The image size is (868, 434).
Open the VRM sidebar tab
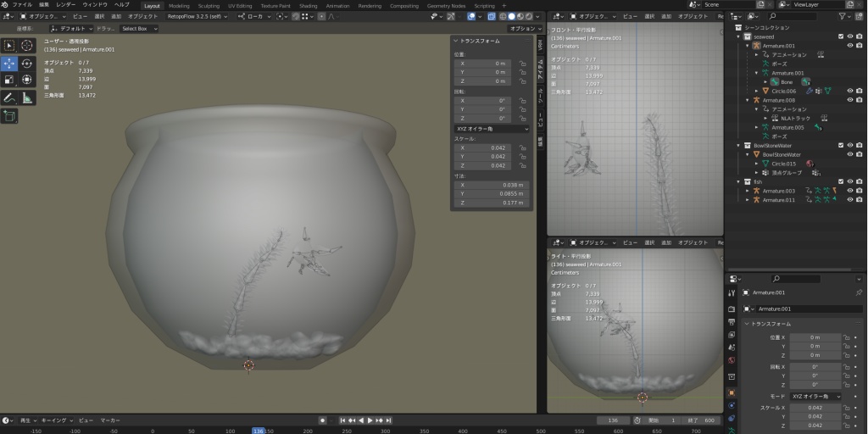click(540, 46)
